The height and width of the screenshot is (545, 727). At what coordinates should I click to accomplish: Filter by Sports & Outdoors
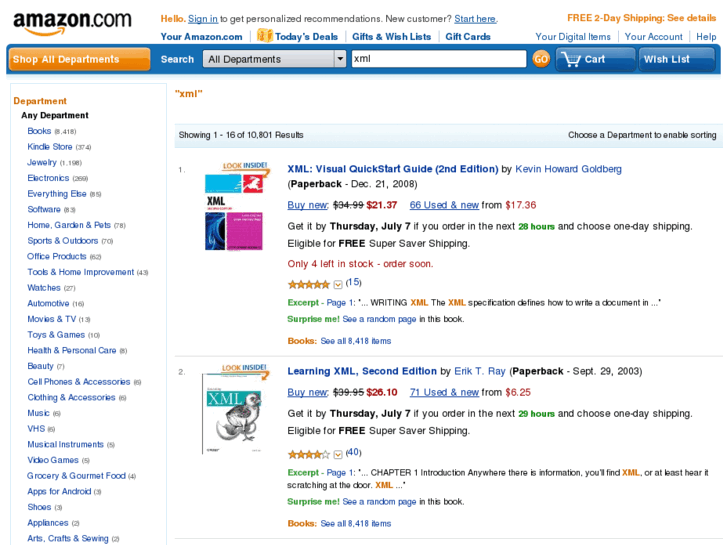[x=63, y=241]
